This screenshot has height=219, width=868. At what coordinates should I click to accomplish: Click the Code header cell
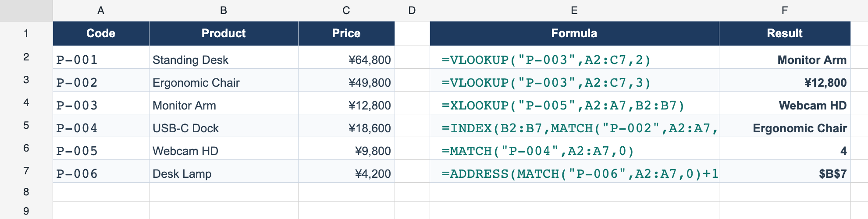(x=101, y=34)
